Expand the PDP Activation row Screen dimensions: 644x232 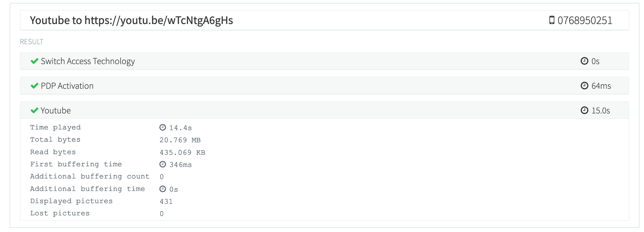click(67, 86)
